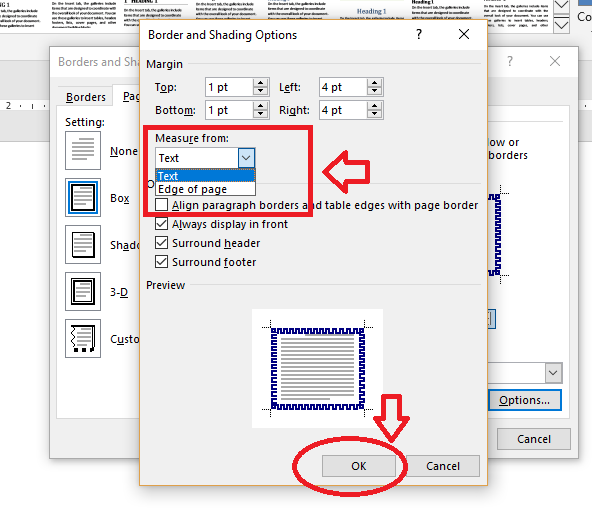Click the page border preview thumbnail

coord(317,368)
